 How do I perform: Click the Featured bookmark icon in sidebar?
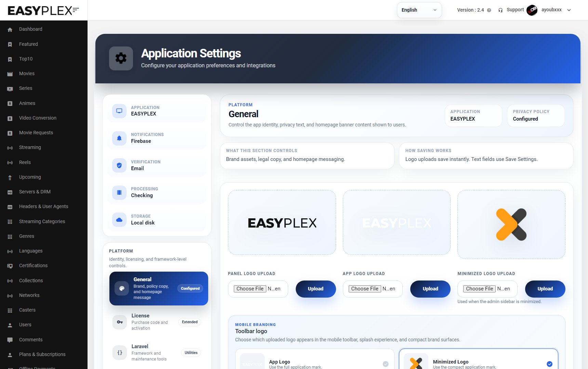click(x=10, y=44)
